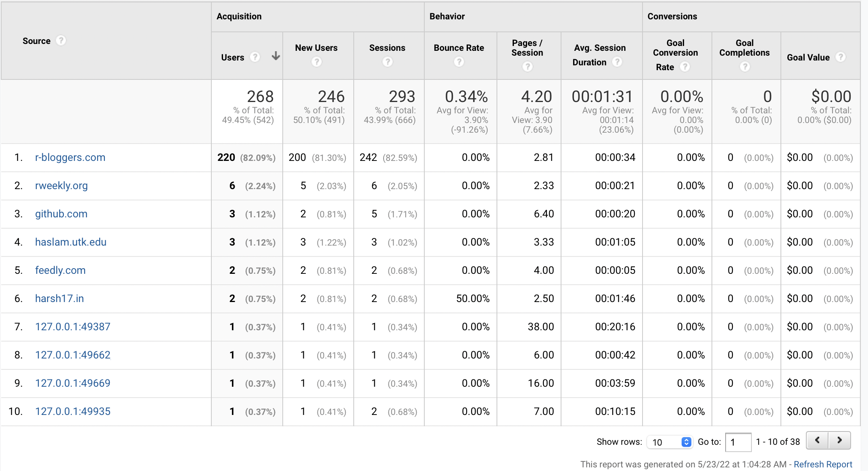Click the Goal Value help icon
This screenshot has width=868, height=471.
(x=841, y=57)
